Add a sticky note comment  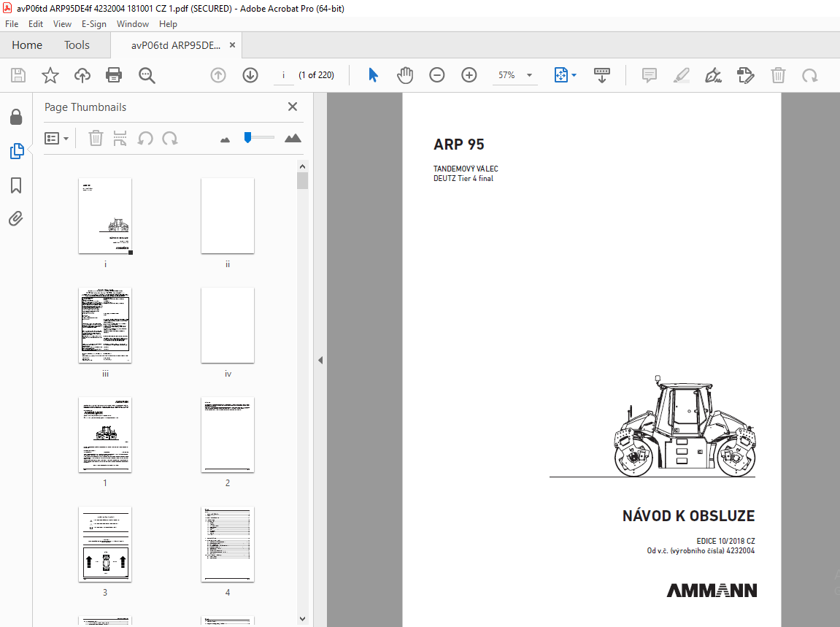coord(650,75)
